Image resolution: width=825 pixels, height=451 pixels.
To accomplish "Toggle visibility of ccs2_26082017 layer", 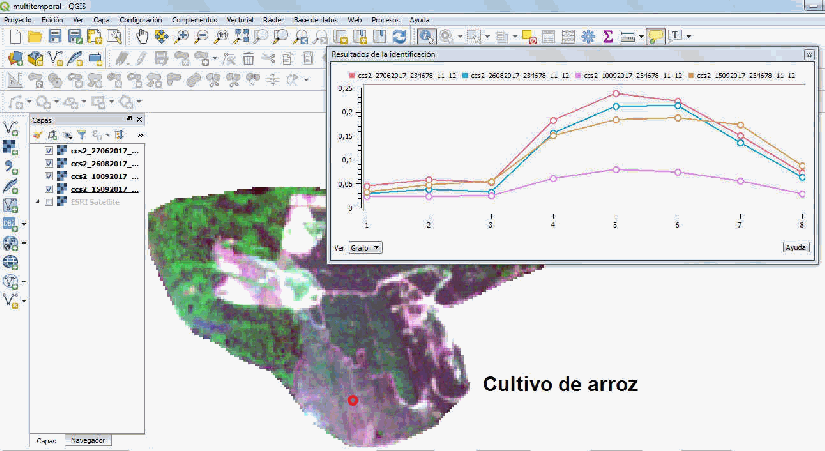I will (50, 163).
